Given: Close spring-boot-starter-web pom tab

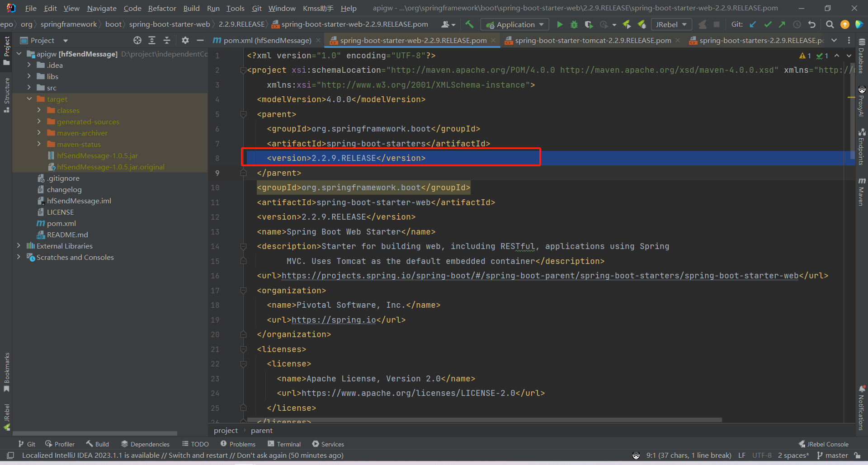Looking at the screenshot, I should click(x=493, y=40).
